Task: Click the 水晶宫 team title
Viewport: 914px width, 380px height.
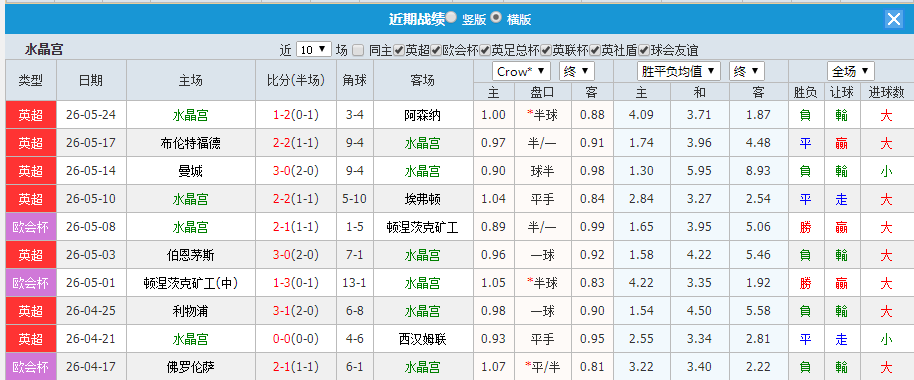Action: pos(44,50)
